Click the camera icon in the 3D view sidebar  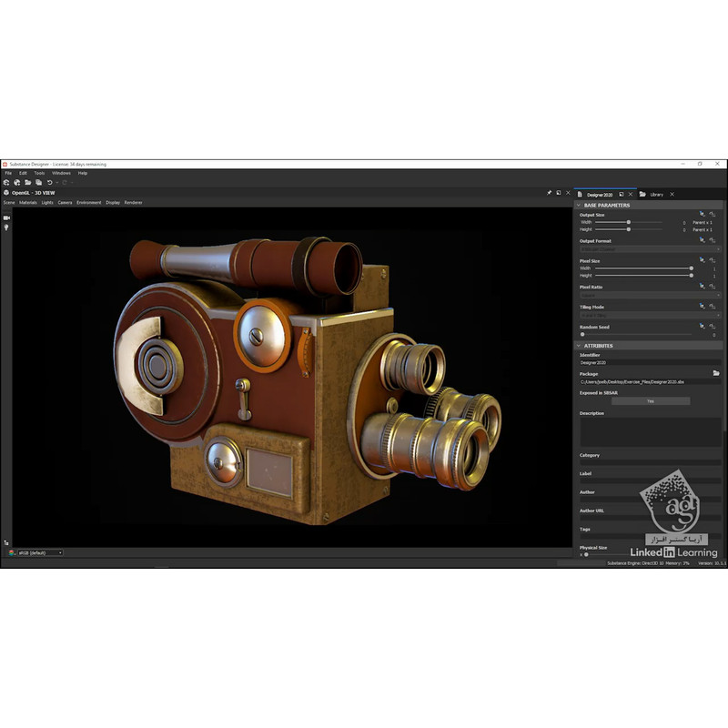click(6, 218)
